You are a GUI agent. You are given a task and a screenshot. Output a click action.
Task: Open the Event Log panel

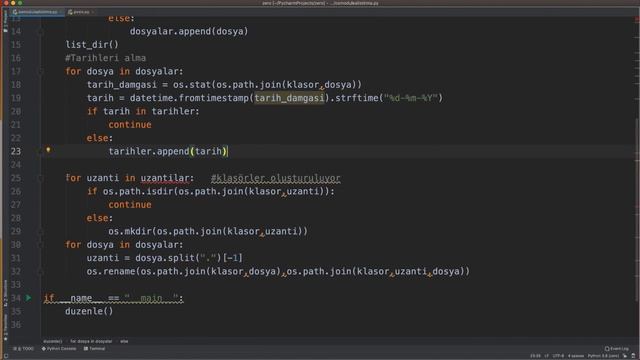pos(616,349)
